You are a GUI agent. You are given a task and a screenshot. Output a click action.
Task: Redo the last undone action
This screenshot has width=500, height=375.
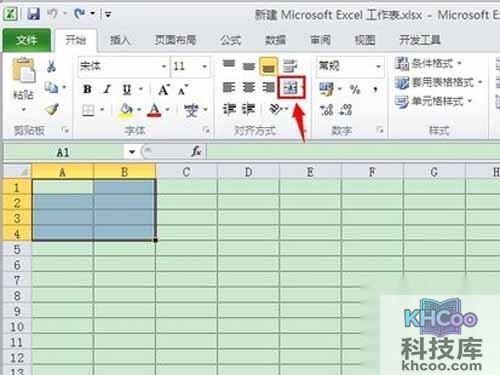click(80, 14)
